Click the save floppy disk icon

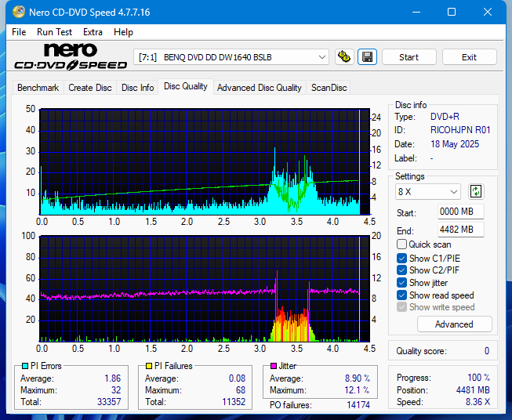(x=367, y=57)
